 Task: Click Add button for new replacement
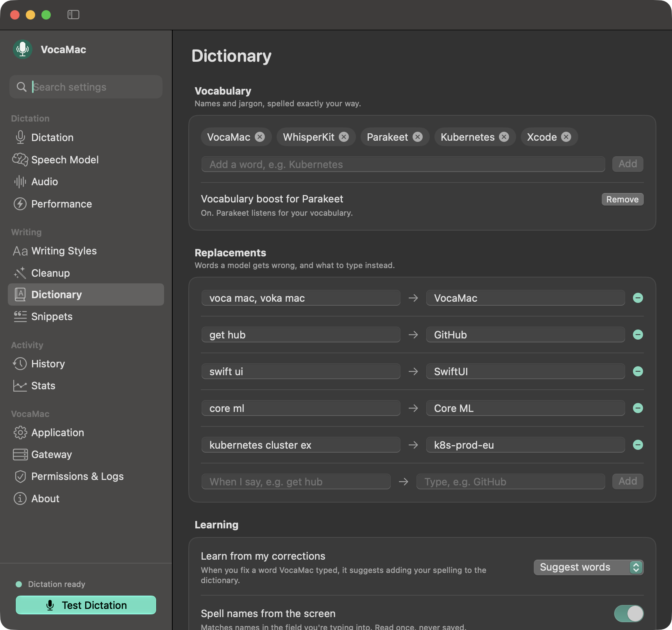628,481
